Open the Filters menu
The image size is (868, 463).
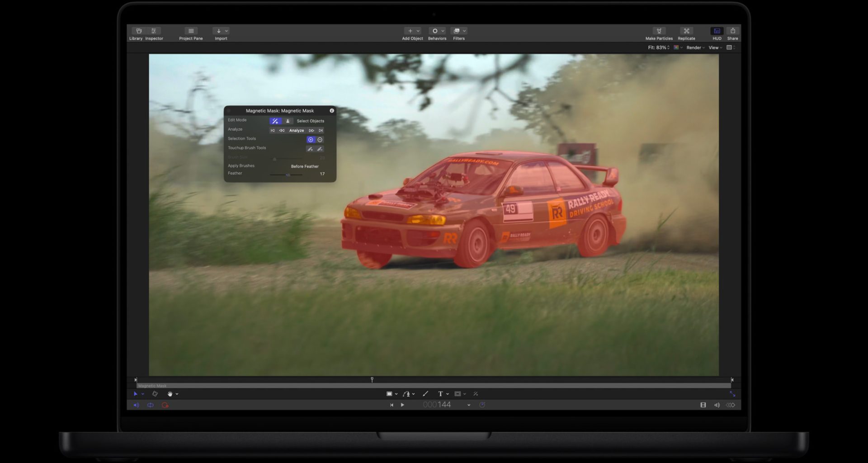tap(459, 31)
